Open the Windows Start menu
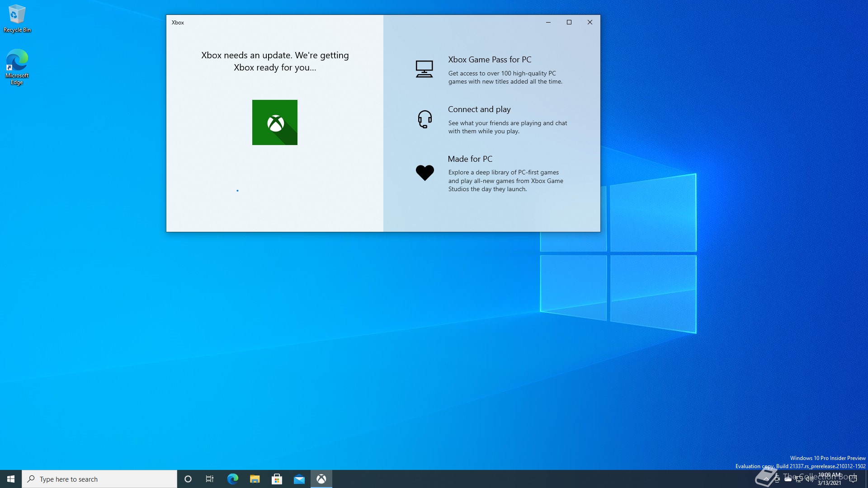The height and width of the screenshot is (488, 868). (11, 479)
